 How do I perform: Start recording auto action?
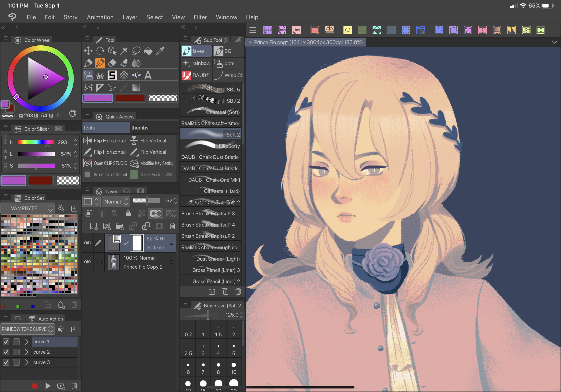35,386
